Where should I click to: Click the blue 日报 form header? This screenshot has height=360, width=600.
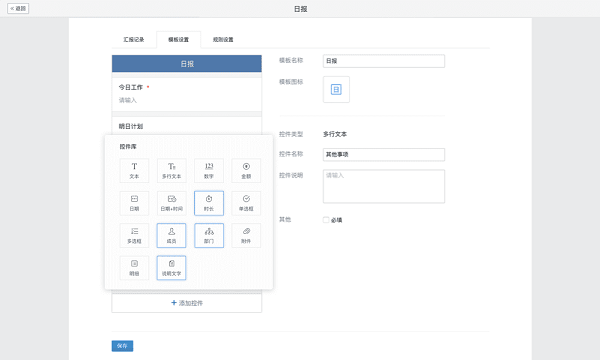point(187,64)
